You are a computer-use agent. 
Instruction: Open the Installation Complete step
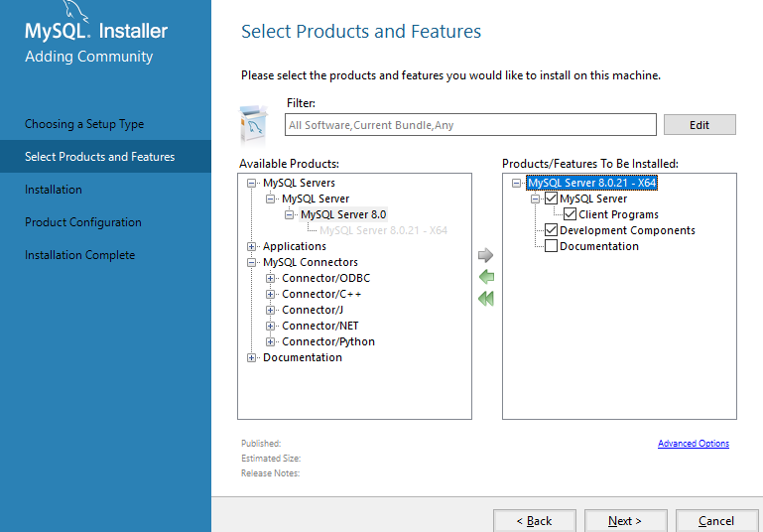click(x=79, y=254)
